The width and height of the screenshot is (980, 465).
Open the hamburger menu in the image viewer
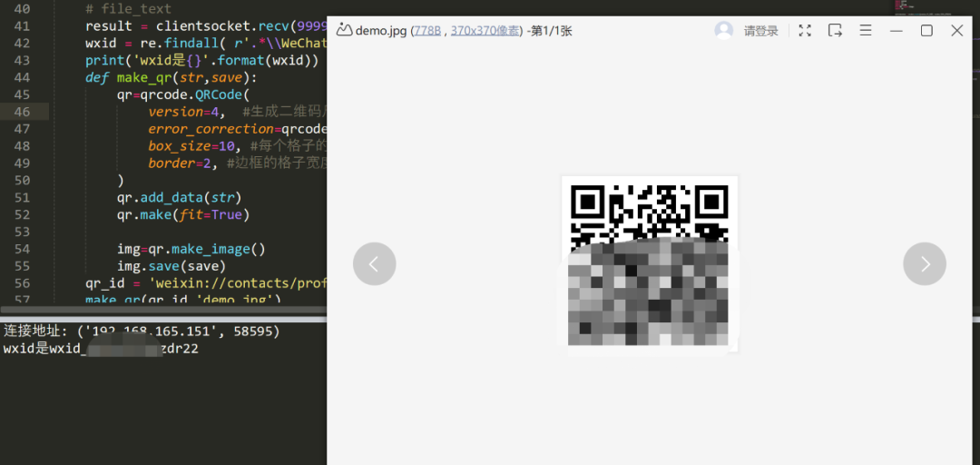866,31
